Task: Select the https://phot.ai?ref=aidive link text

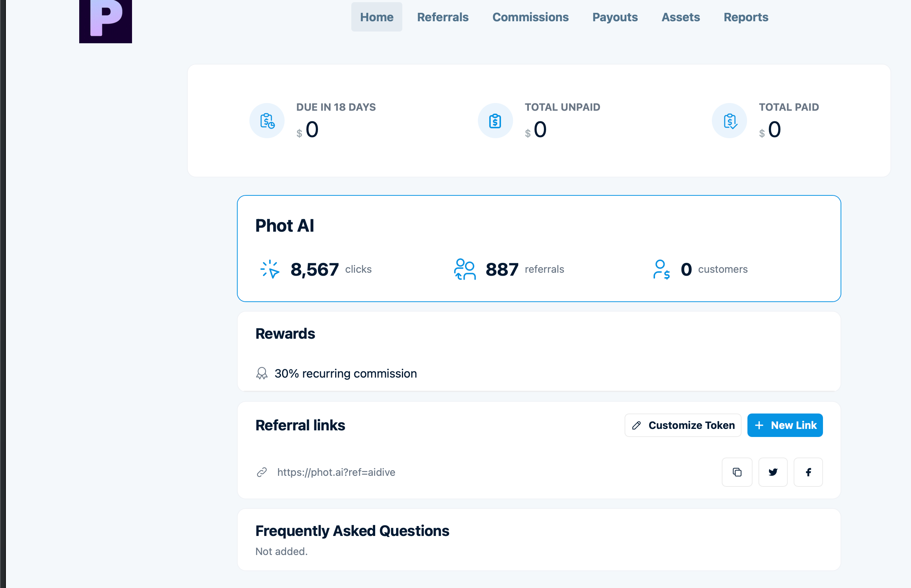Action: click(x=336, y=472)
